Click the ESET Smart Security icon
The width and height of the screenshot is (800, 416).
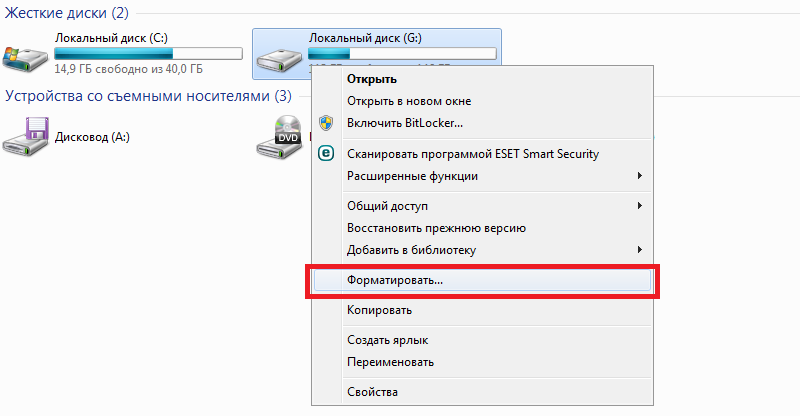(325, 153)
